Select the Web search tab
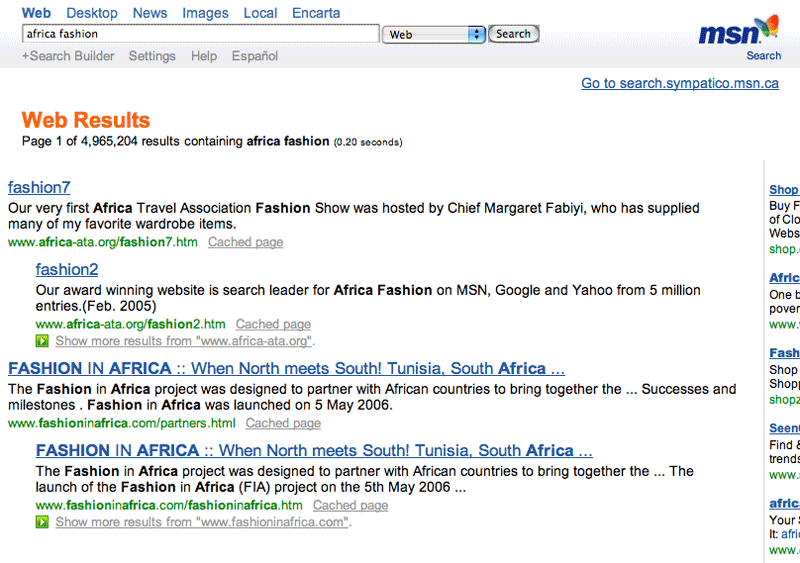800x563 pixels. tap(36, 13)
